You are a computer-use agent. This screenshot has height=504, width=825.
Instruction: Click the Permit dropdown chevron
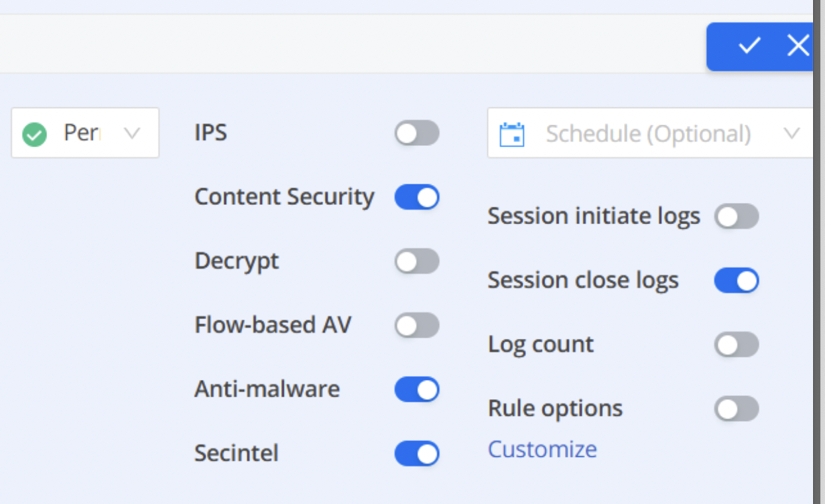click(132, 134)
